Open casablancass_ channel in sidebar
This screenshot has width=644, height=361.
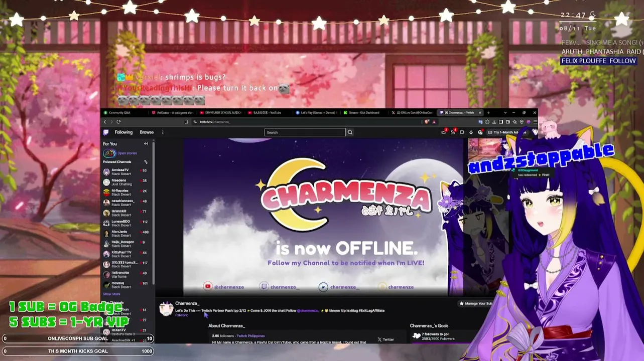click(126, 203)
